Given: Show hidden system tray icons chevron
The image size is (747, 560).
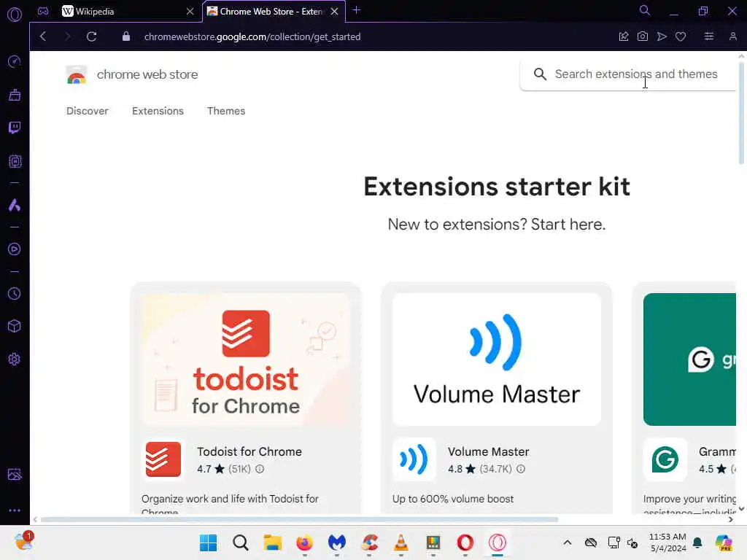Looking at the screenshot, I should tap(567, 542).
